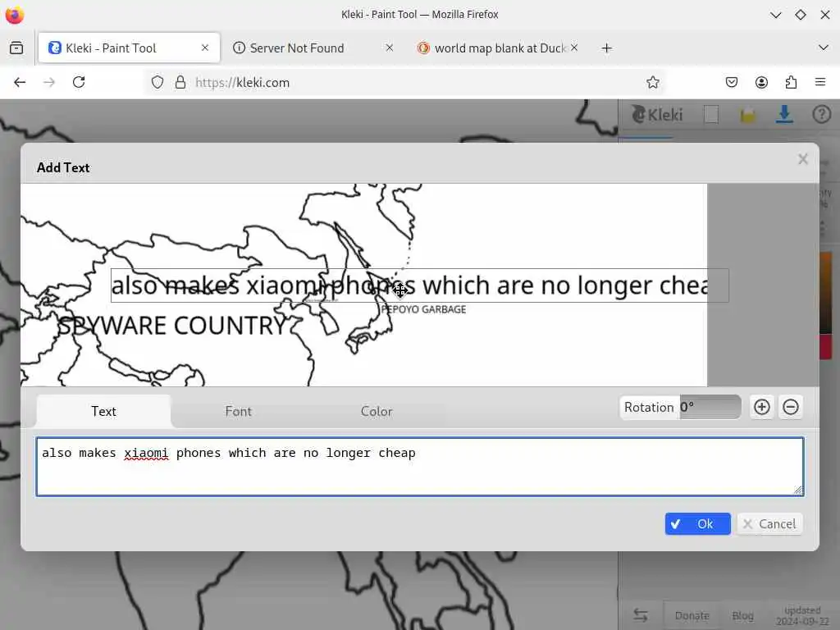Go back to the previous page
Image resolution: width=840 pixels, height=630 pixels.
click(x=20, y=82)
